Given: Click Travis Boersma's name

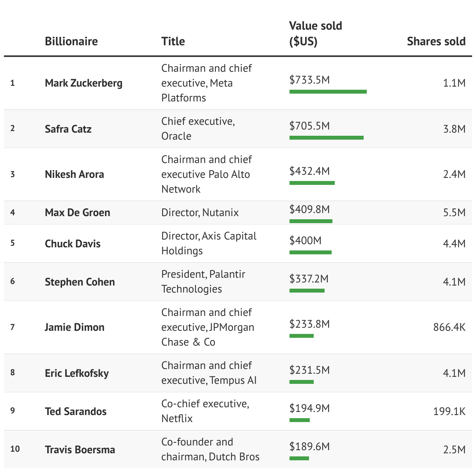Looking at the screenshot, I should click(x=80, y=450).
